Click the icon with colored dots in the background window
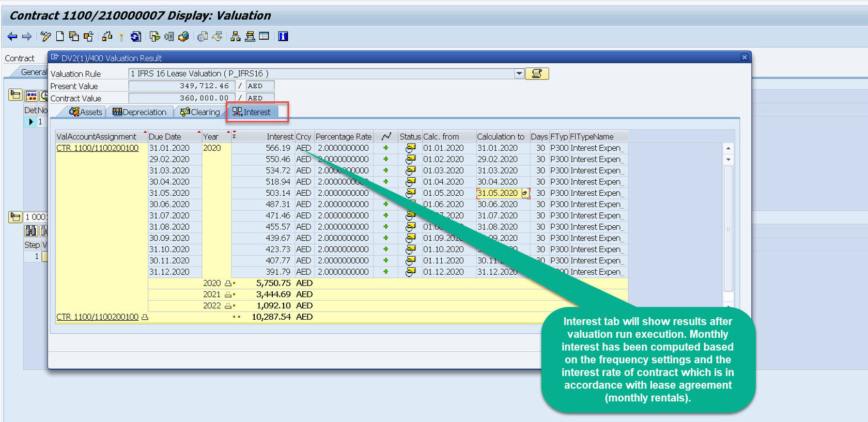Viewport: 868px width, 422px height. coord(32,96)
